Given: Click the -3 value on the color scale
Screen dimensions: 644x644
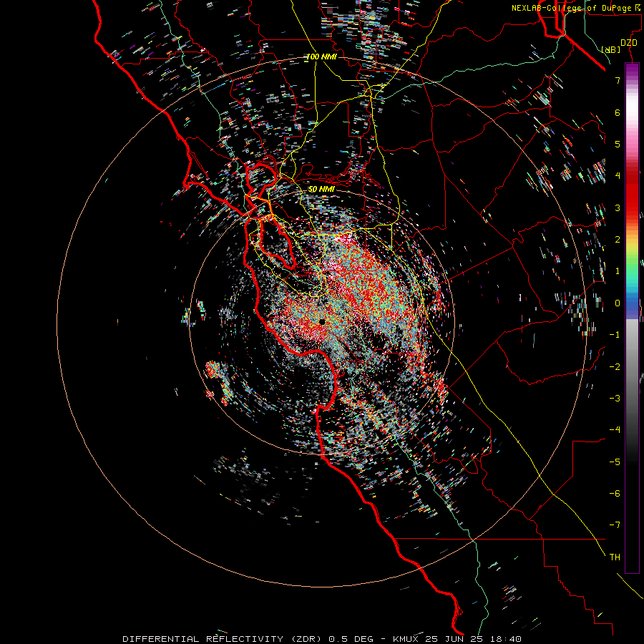Looking at the screenshot, I should pos(615,398).
